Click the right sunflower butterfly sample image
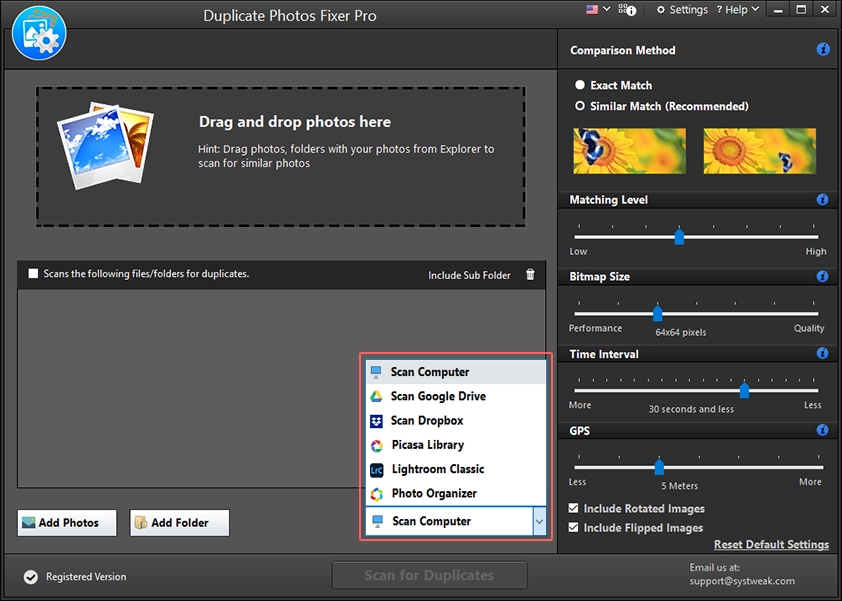The width and height of the screenshot is (842, 601). pos(759,151)
